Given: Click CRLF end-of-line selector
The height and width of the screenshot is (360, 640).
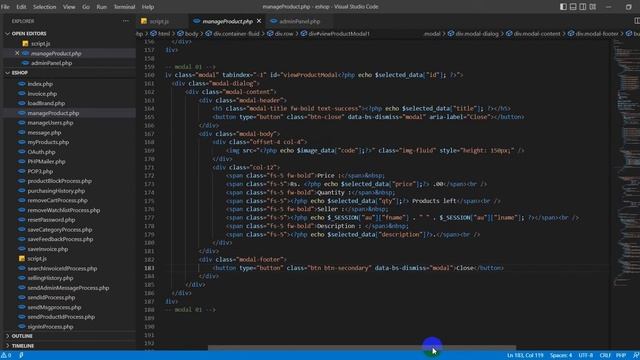Looking at the screenshot, I should coord(605,356).
